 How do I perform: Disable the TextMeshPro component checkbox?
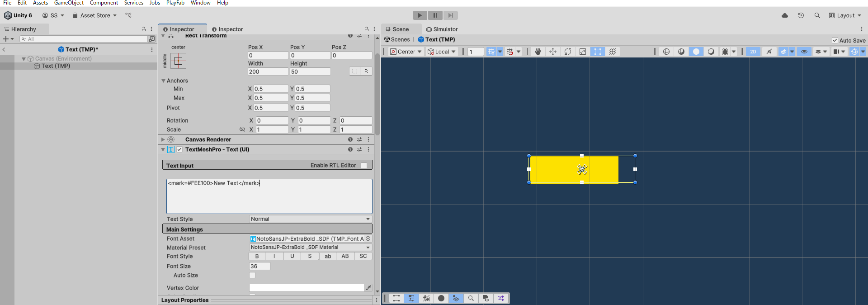click(179, 149)
